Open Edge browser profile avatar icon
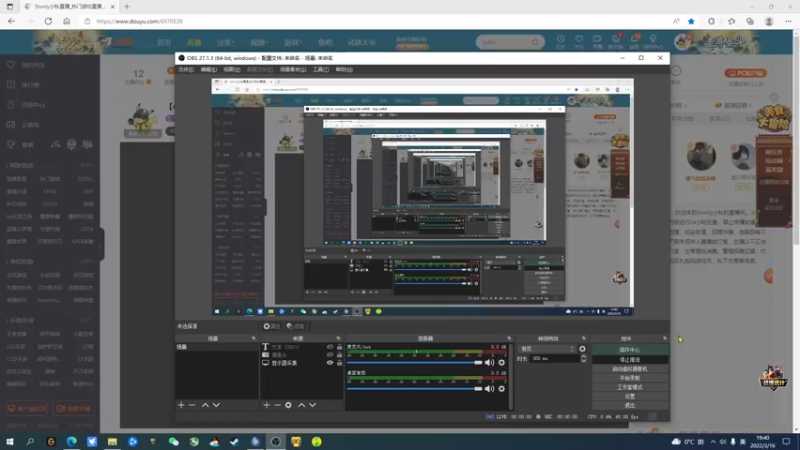The height and width of the screenshot is (450, 800). click(x=769, y=21)
